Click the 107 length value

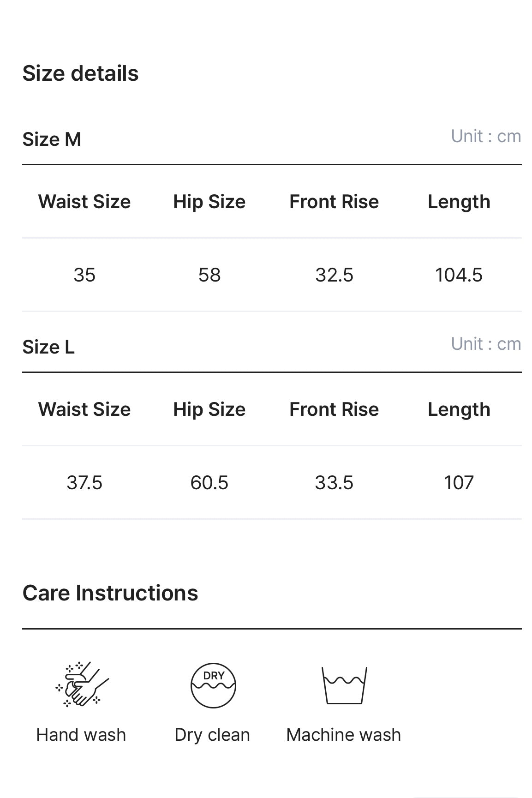click(x=459, y=483)
